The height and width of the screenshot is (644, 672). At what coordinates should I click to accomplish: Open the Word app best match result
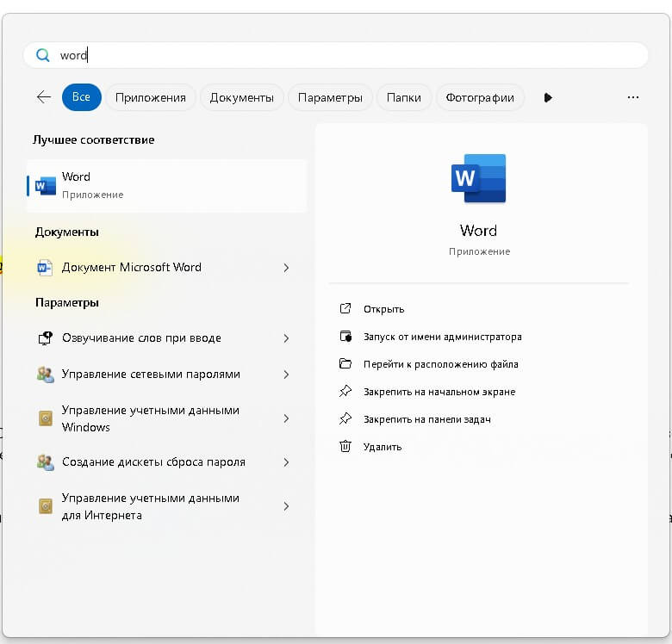(x=167, y=186)
